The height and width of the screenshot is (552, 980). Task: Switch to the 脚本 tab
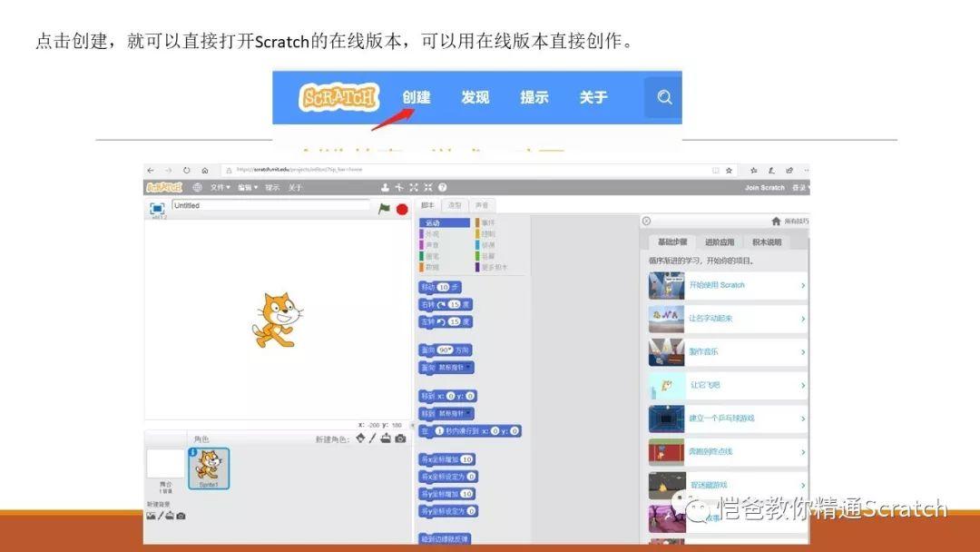pos(427,205)
